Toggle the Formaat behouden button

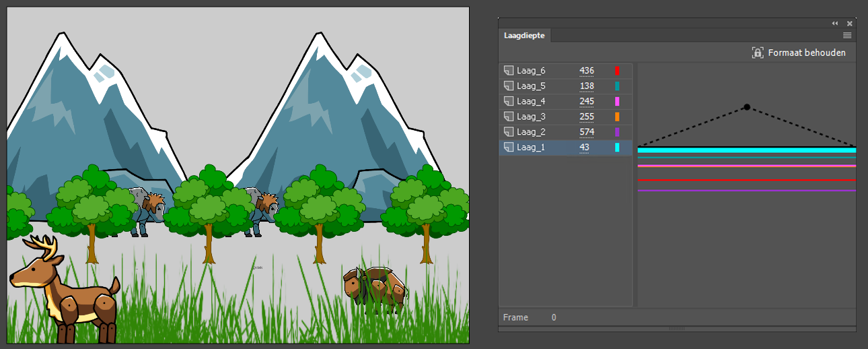[799, 53]
